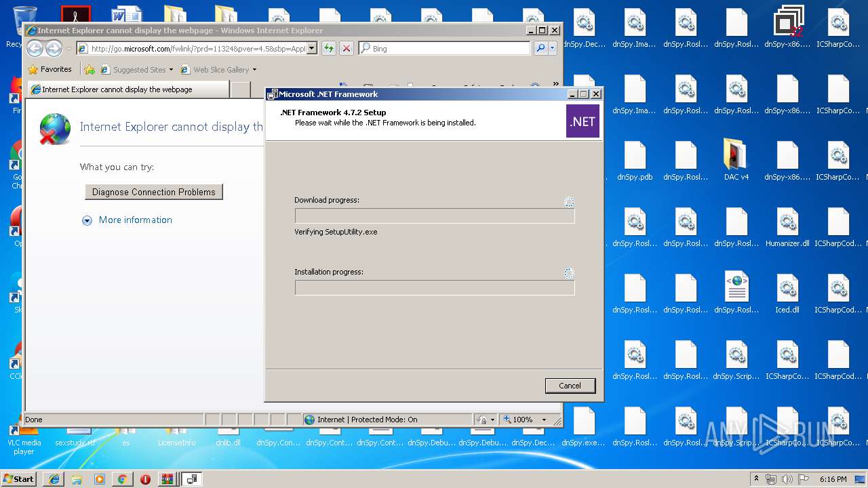The height and width of the screenshot is (488, 868).
Task: Select the 'cannot display the webpage' tab
Action: (x=127, y=89)
